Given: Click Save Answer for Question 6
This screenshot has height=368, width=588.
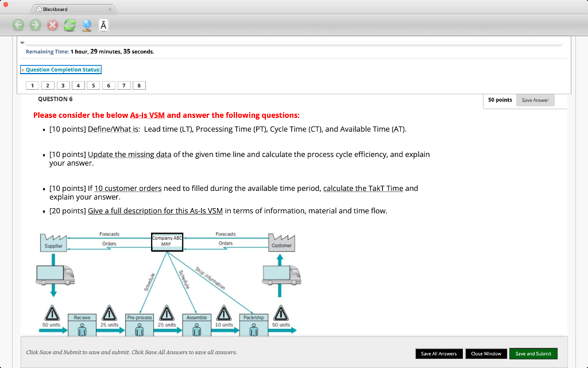Looking at the screenshot, I should coord(535,100).
